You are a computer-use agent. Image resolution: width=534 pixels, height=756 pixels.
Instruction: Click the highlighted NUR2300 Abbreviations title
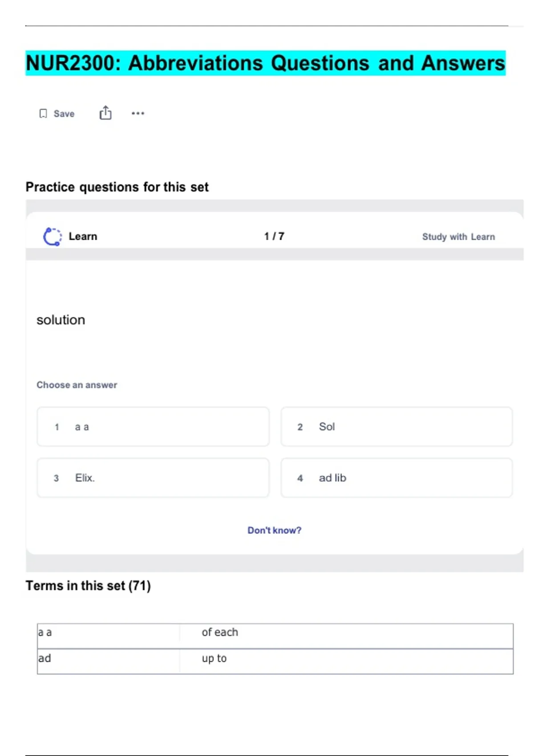[x=265, y=63]
